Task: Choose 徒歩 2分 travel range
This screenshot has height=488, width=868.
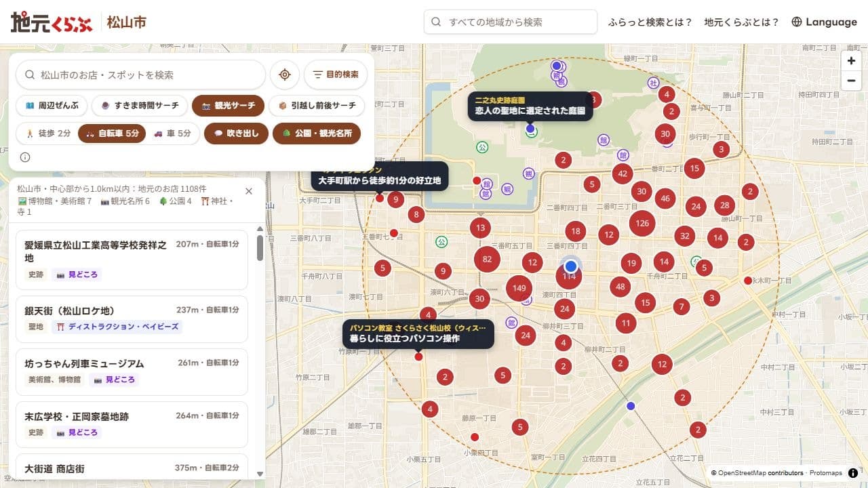Action: [x=47, y=134]
